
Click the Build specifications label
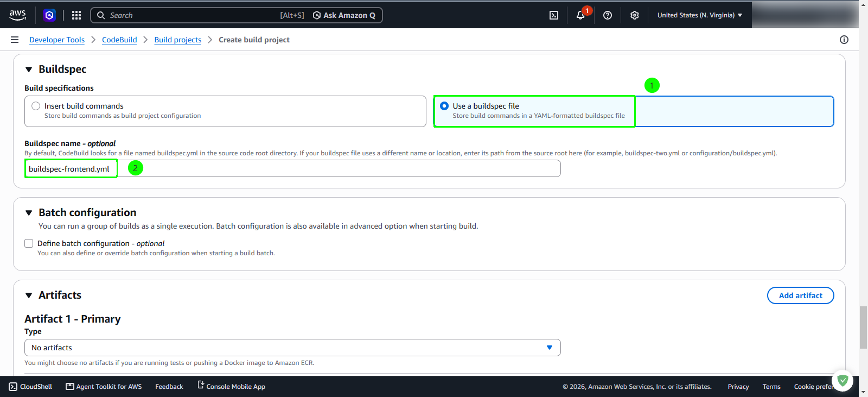pyautogui.click(x=59, y=88)
